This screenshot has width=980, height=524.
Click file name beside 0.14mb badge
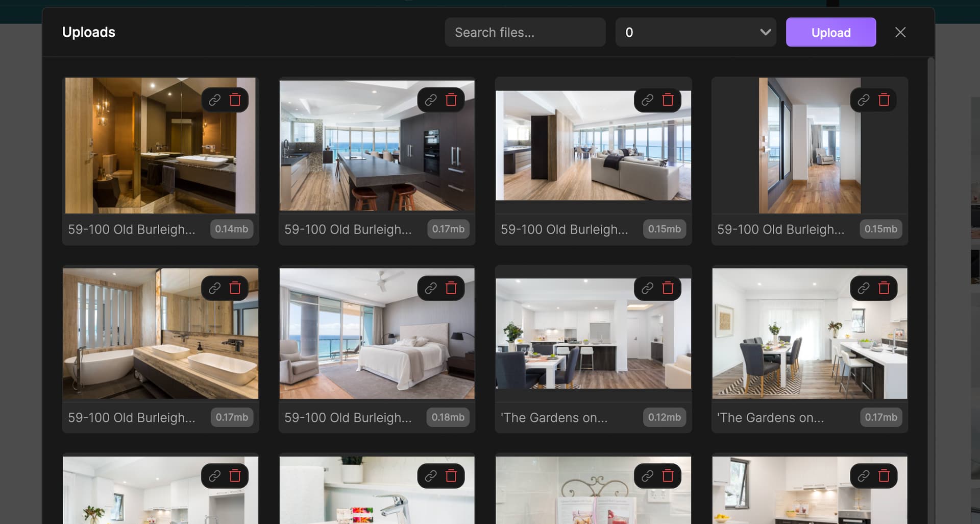click(132, 229)
